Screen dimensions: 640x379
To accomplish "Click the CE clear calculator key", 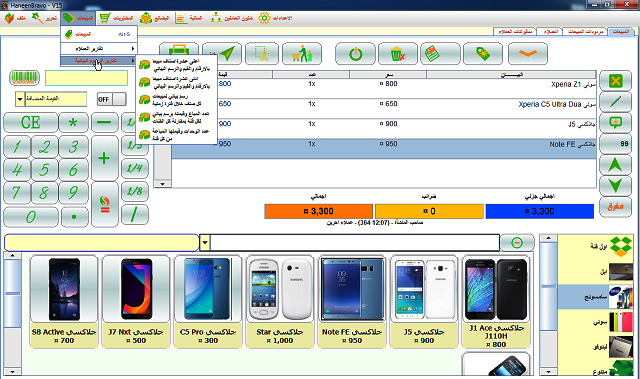I will [x=31, y=122].
